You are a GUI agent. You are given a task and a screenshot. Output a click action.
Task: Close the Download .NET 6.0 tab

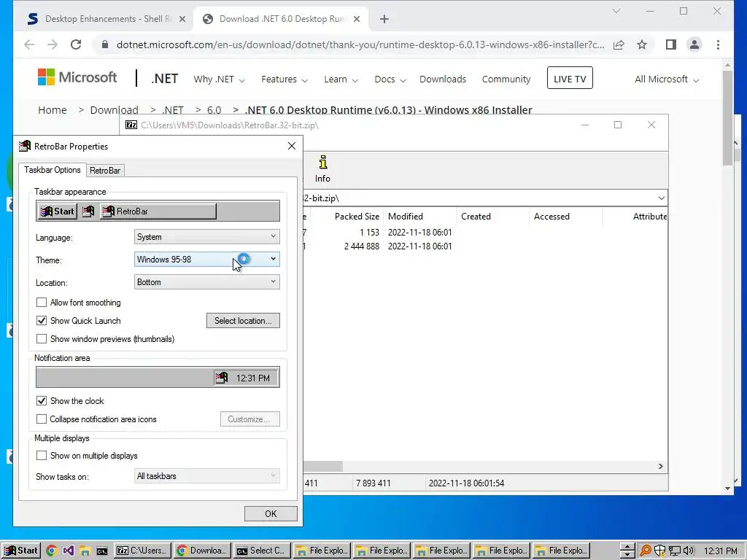pos(357,19)
